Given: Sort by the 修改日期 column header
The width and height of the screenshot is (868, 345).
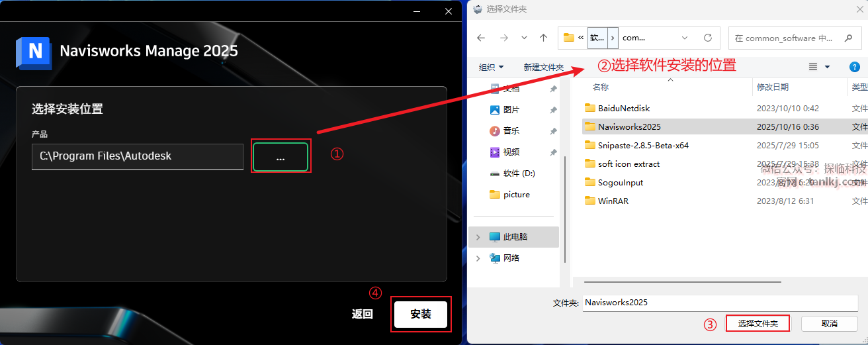Looking at the screenshot, I should tap(773, 87).
